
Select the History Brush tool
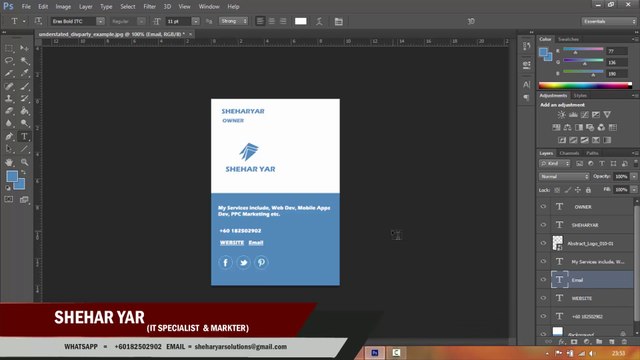[24, 98]
